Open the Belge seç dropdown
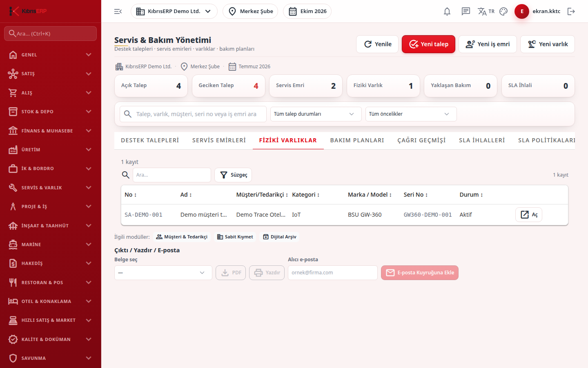This screenshot has width=588, height=368. click(x=163, y=273)
